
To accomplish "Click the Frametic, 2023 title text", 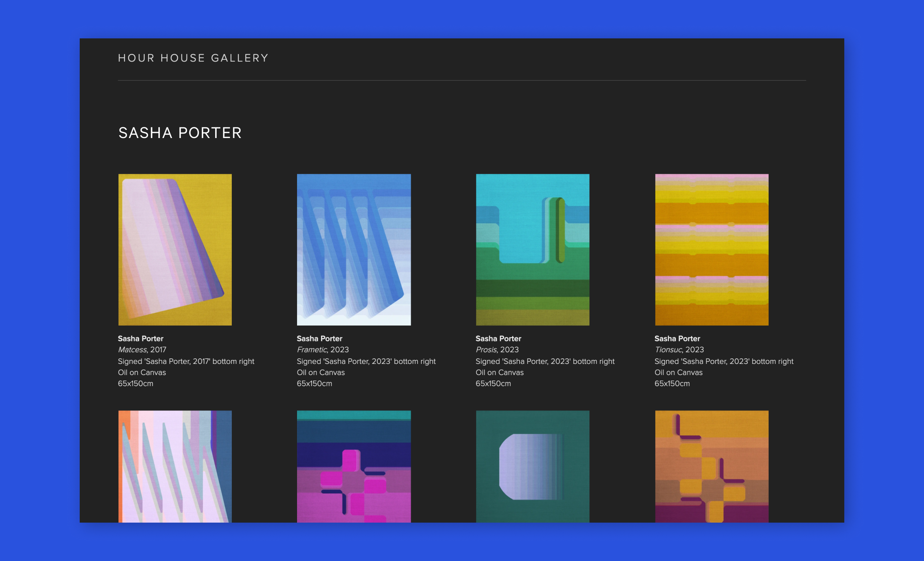I will pos(323,350).
